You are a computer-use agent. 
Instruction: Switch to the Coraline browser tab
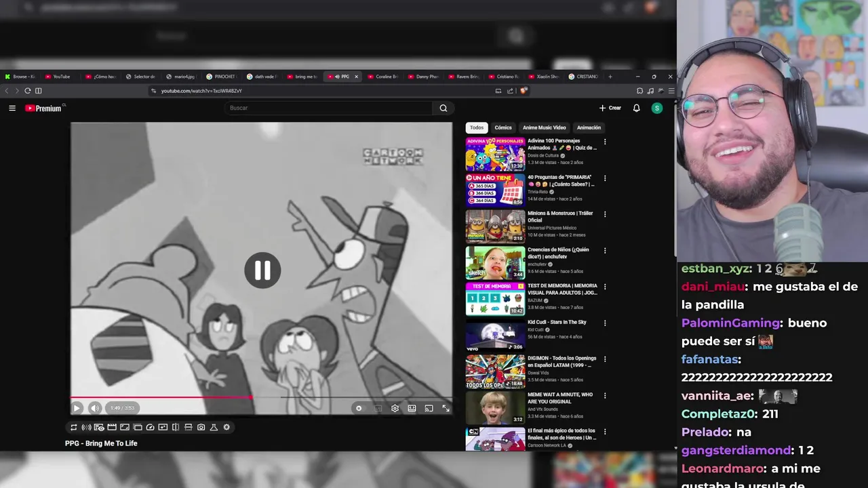[x=382, y=77]
